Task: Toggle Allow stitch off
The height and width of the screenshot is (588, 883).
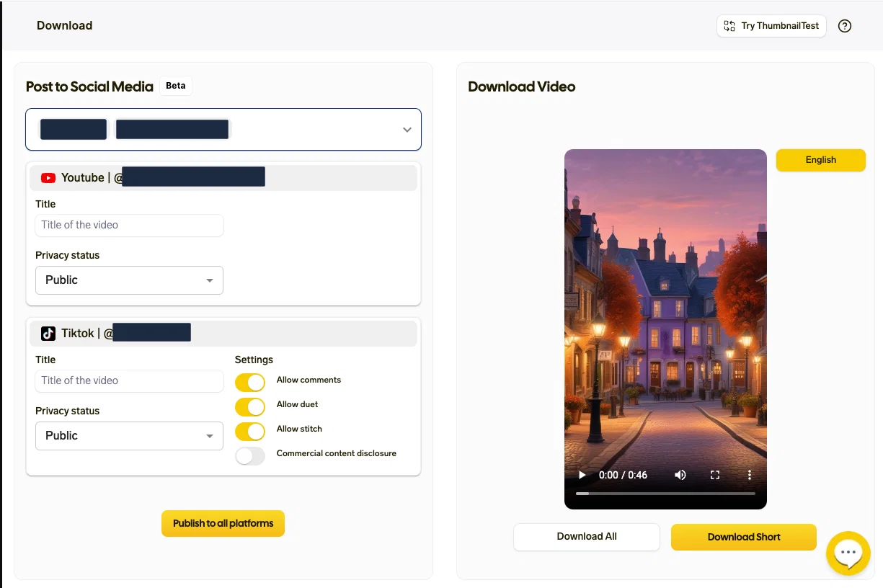Action: 250,431
